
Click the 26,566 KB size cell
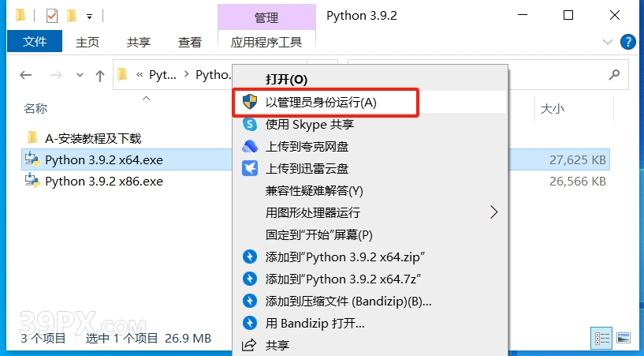[x=578, y=182]
